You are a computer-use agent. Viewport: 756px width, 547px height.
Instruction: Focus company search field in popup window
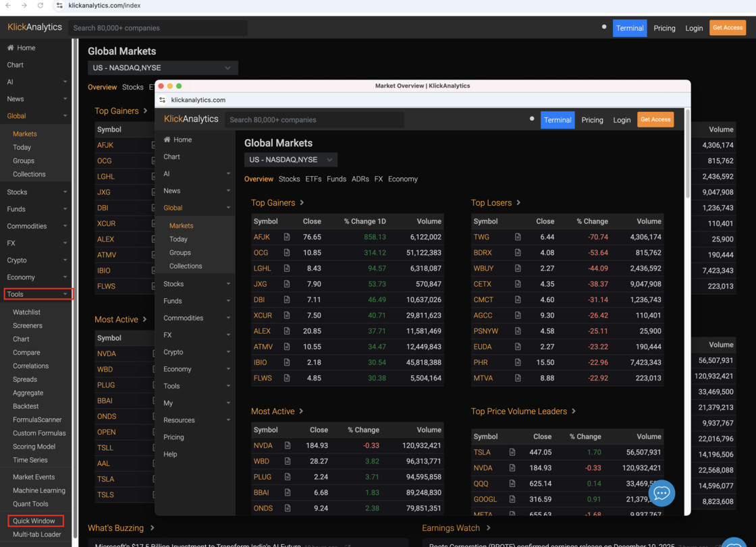[315, 119]
